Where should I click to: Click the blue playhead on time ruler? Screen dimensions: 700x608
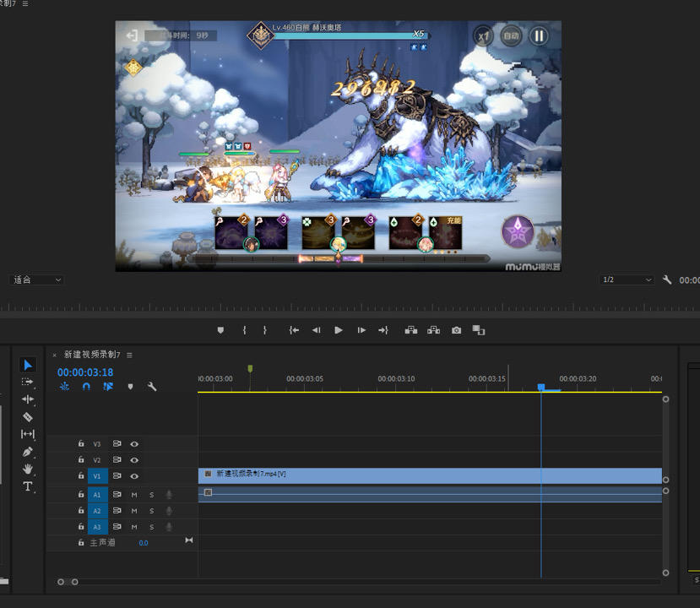point(541,387)
